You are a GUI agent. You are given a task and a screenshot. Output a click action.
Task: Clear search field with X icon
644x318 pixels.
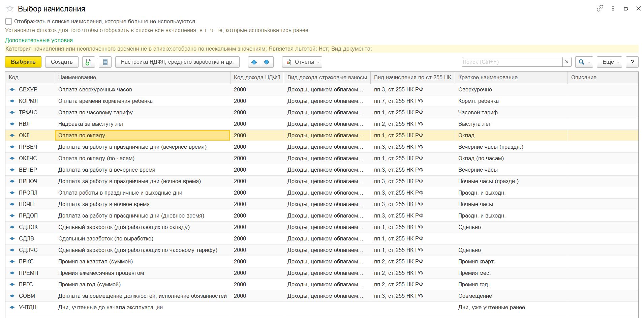click(567, 62)
